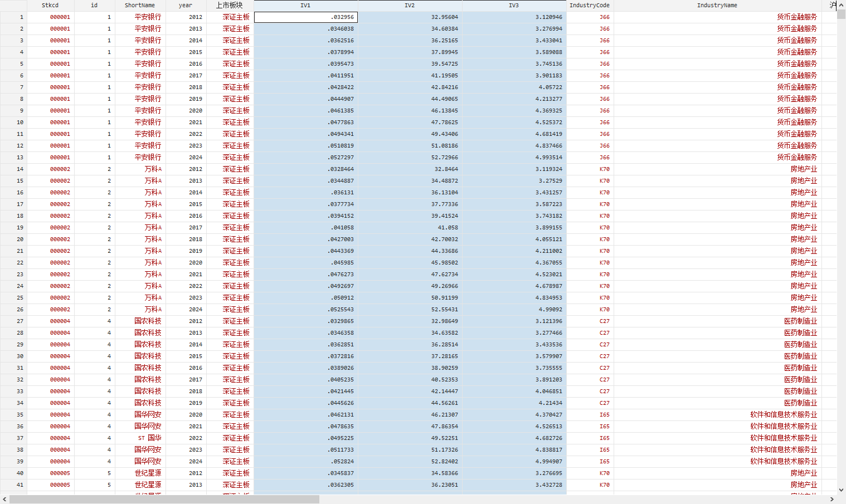The width and height of the screenshot is (846, 504).
Task: Select row number 20
Action: point(14,239)
